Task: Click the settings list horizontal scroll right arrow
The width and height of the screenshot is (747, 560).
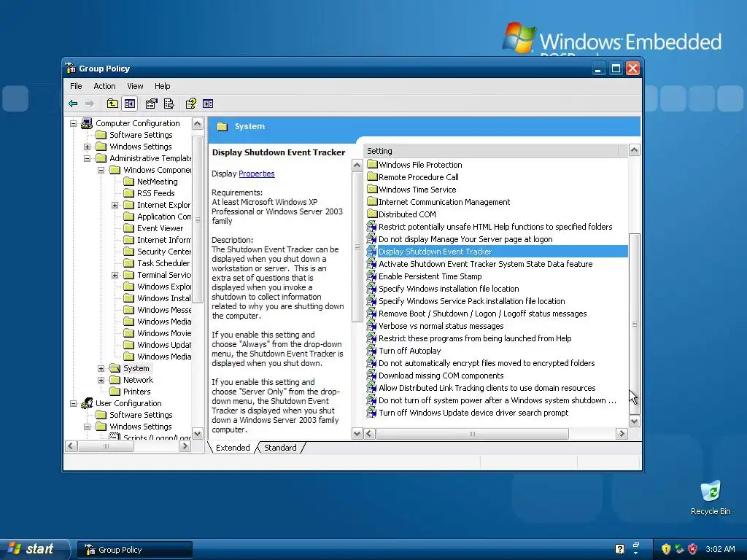Action: coord(622,433)
